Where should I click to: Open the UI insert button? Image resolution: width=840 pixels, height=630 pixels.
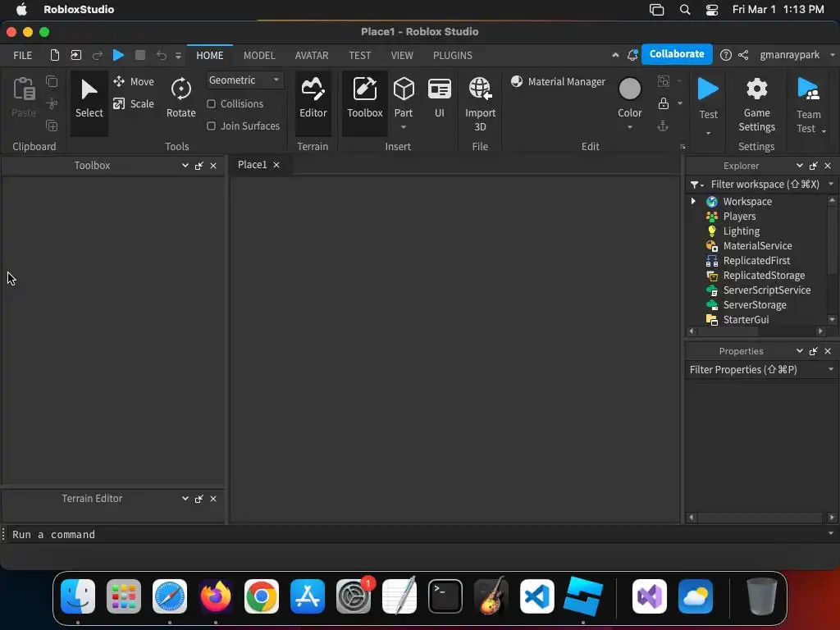click(440, 98)
